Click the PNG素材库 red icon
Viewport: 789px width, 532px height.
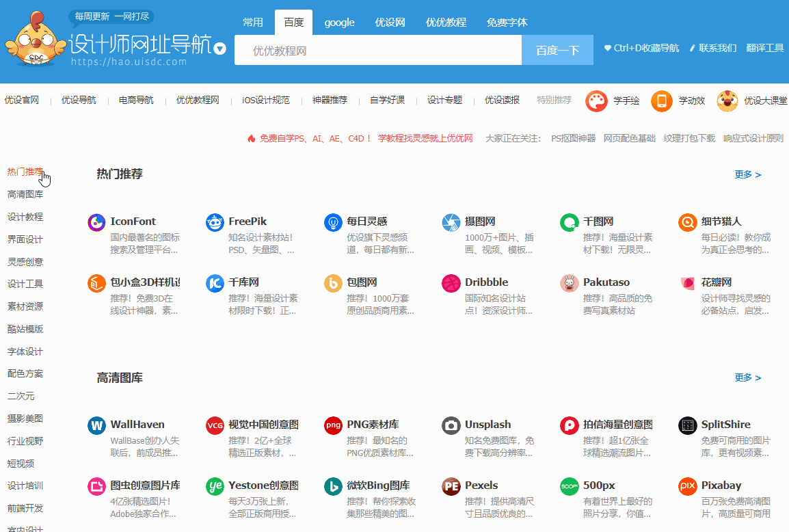coord(333,425)
